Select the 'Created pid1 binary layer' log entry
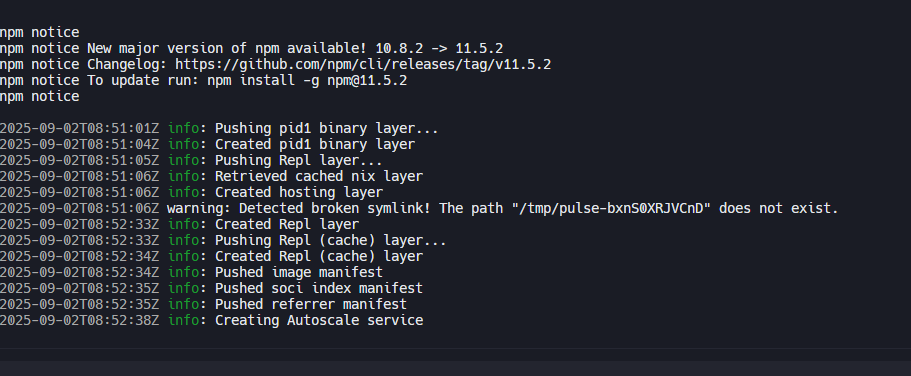 207,144
